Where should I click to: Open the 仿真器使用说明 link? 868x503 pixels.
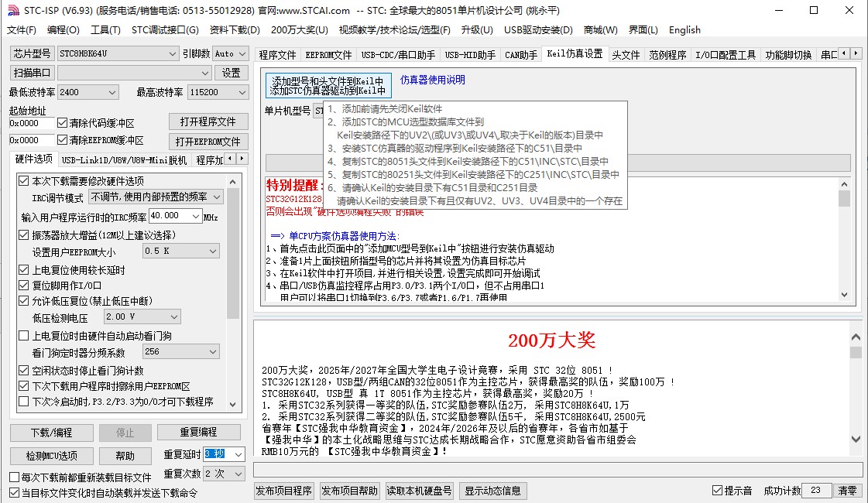pos(432,80)
